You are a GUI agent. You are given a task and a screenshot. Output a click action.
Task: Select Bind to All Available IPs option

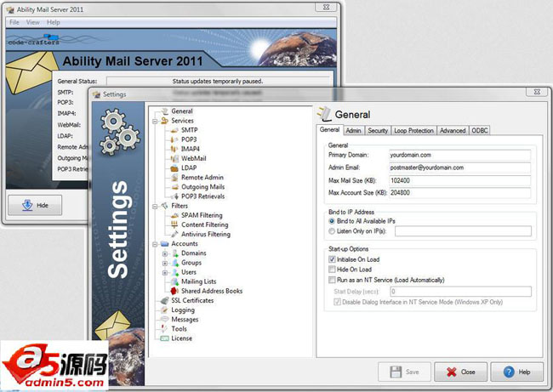tap(332, 221)
